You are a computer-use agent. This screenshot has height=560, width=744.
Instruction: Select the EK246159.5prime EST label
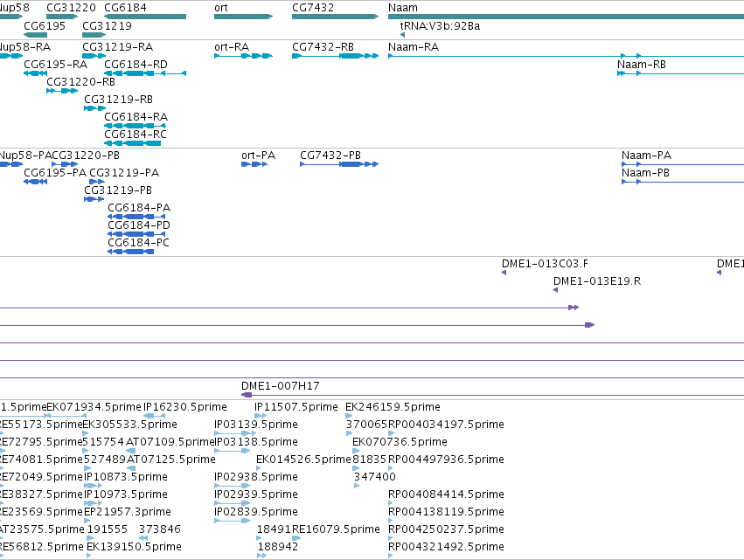393,407
